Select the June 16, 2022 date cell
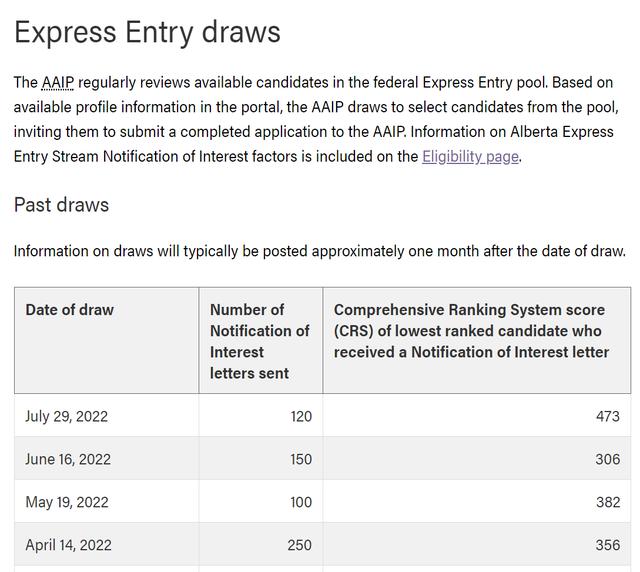 pos(107,459)
